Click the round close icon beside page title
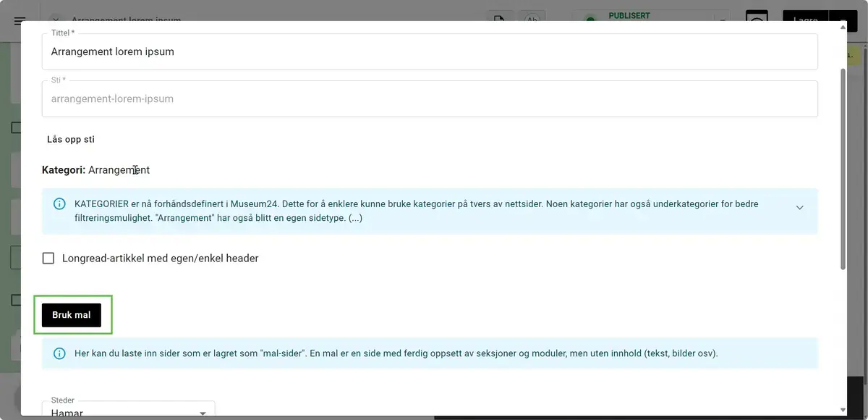The width and height of the screenshot is (868, 420). point(56,19)
